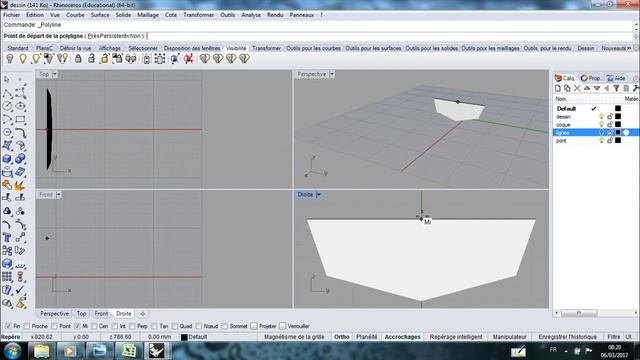Click the layer Filter funnel icon

pyautogui.click(x=616, y=88)
